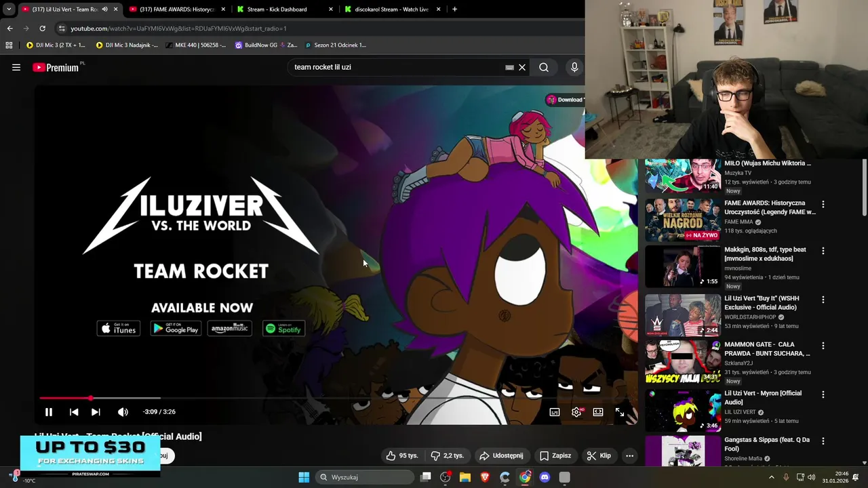Screen dimensions: 868x488
Task: Go back in browser history
Action: click(9, 28)
